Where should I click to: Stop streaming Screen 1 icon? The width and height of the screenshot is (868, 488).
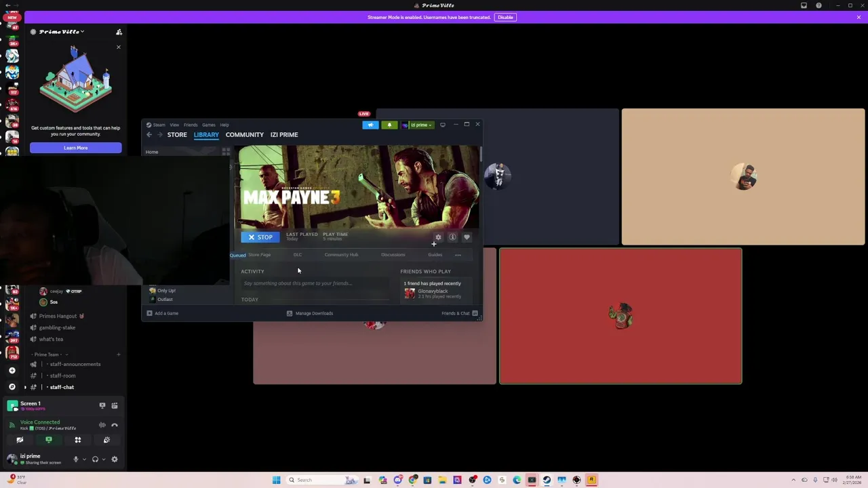pos(102,405)
